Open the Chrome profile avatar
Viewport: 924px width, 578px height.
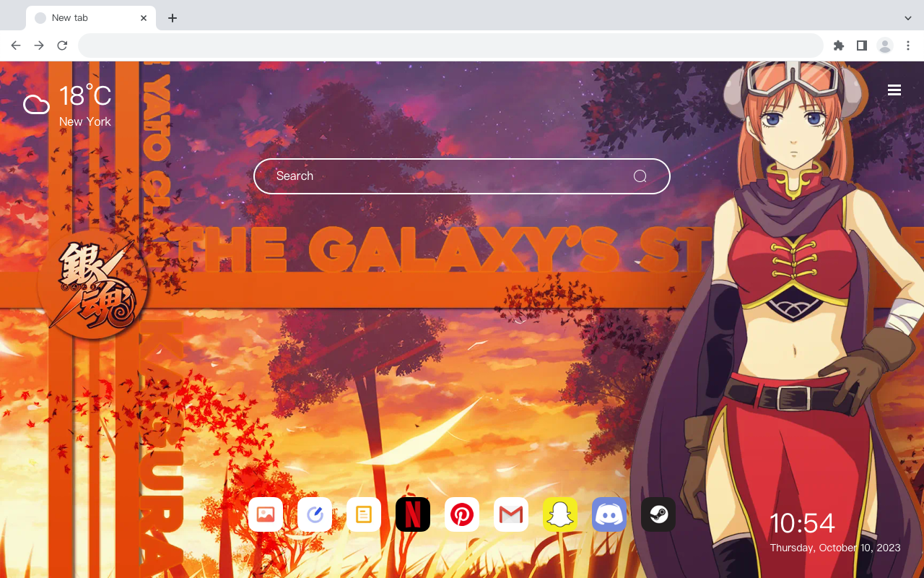pyautogui.click(x=884, y=46)
